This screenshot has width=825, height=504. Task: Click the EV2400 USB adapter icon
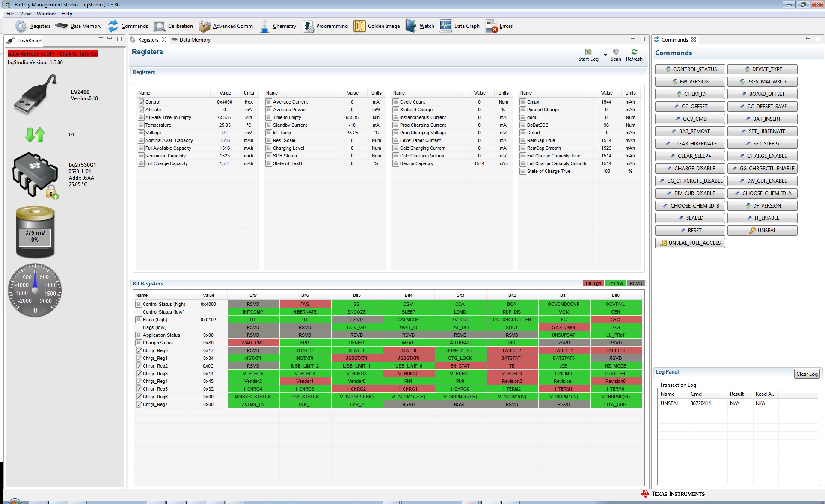[x=35, y=94]
